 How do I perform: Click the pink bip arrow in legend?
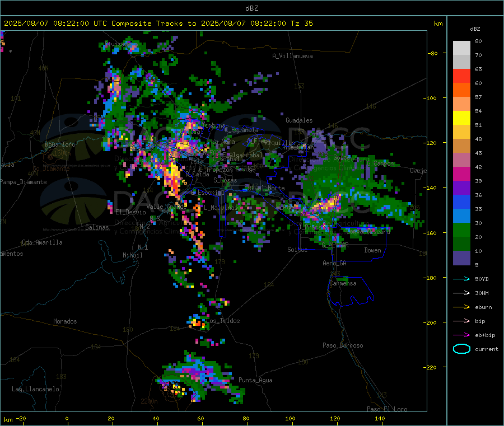pyautogui.click(x=461, y=321)
